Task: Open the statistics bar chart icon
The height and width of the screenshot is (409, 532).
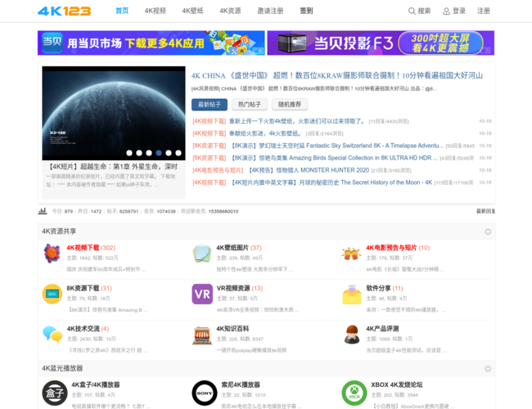Action: click(43, 211)
